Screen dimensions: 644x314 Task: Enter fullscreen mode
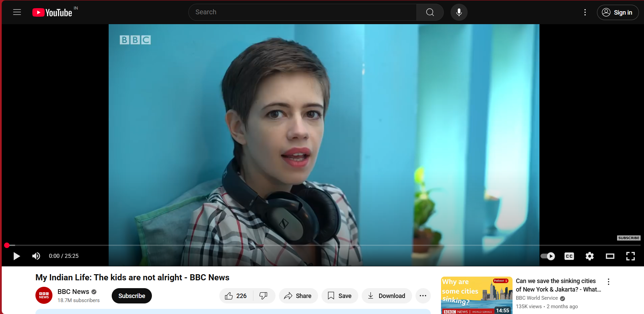tap(630, 256)
